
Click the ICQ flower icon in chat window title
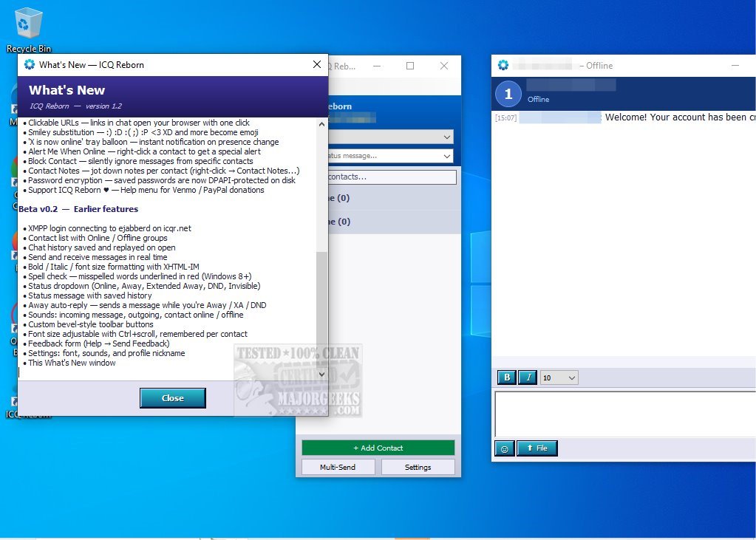tap(503, 65)
